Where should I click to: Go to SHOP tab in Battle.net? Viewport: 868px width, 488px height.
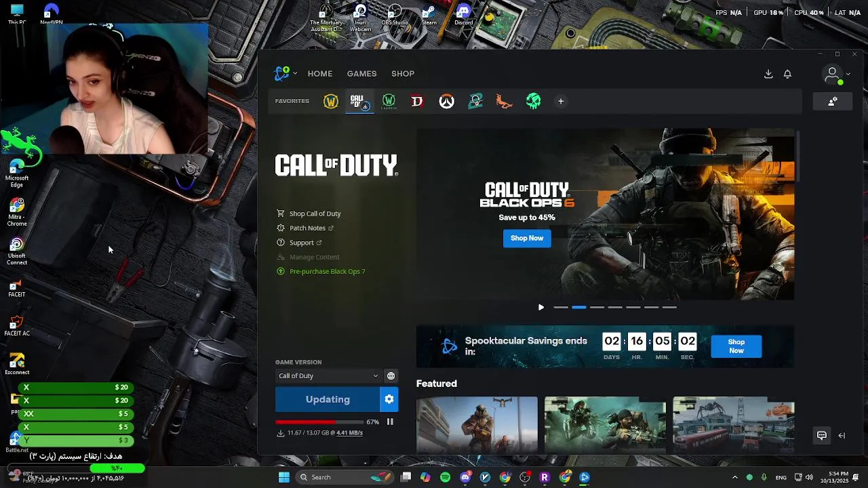click(x=403, y=73)
